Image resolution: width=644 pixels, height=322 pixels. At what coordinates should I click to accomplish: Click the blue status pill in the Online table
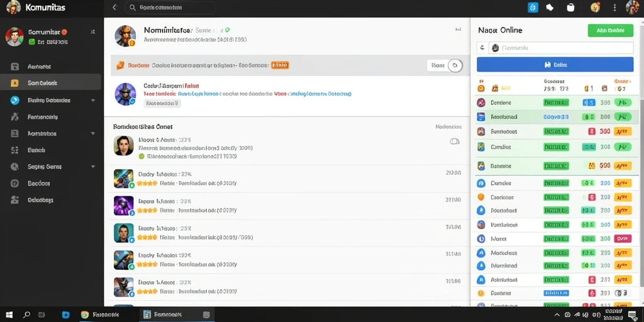click(556, 293)
